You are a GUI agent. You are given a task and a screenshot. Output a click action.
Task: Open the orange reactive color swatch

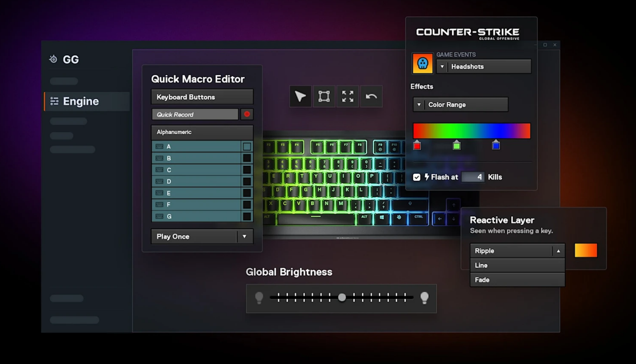click(x=586, y=250)
